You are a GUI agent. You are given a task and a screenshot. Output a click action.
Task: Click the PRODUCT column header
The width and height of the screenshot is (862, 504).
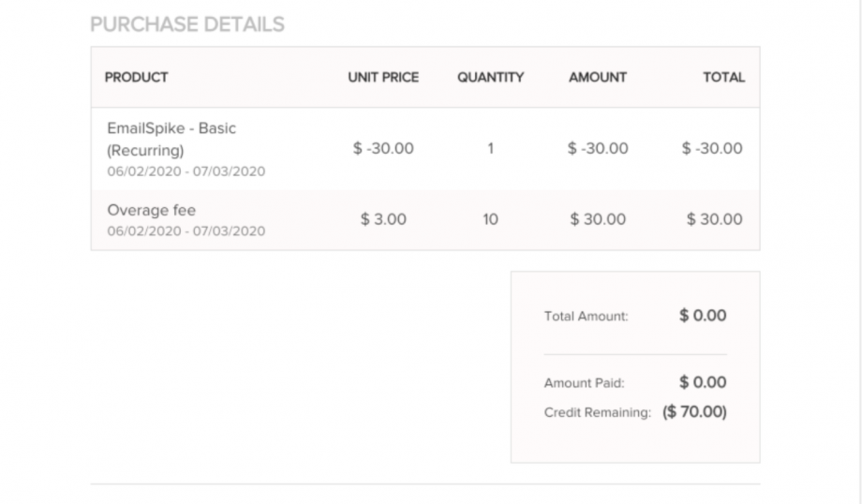click(x=137, y=78)
